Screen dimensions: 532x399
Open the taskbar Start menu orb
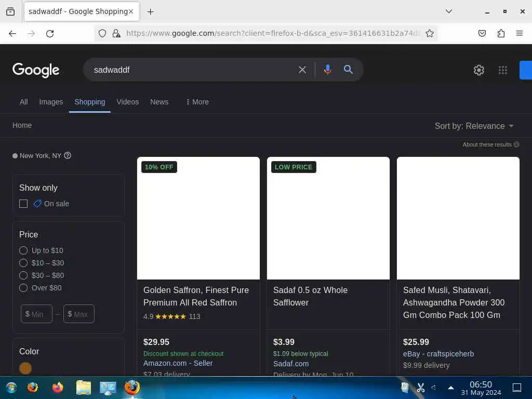click(11, 388)
